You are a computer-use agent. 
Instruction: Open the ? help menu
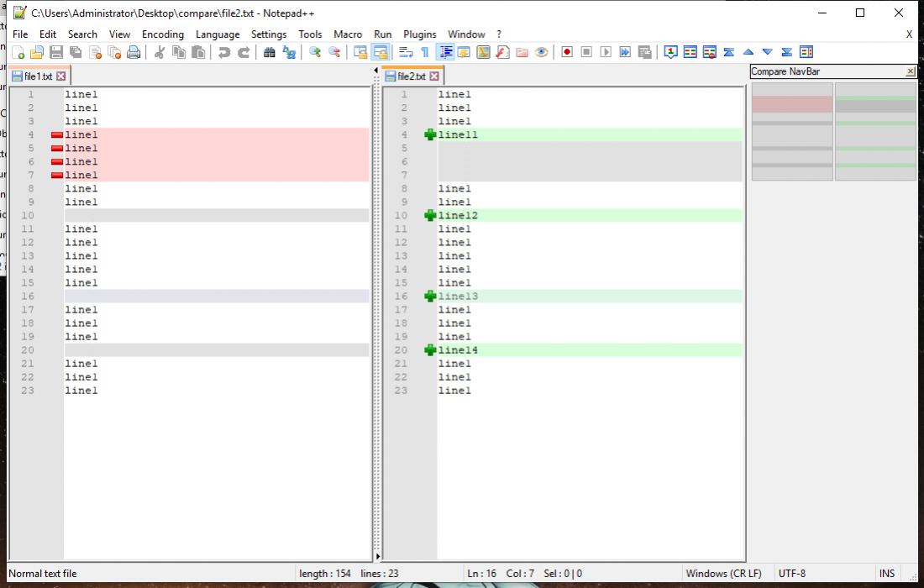point(499,34)
